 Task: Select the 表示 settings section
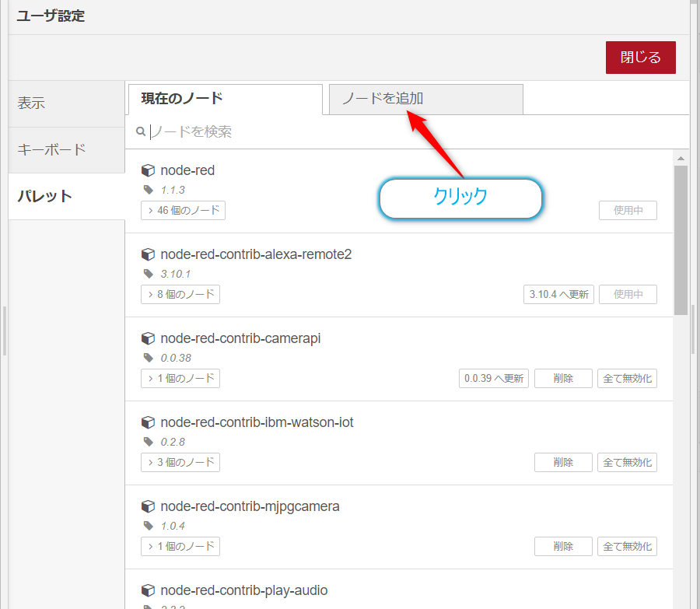[x=67, y=103]
